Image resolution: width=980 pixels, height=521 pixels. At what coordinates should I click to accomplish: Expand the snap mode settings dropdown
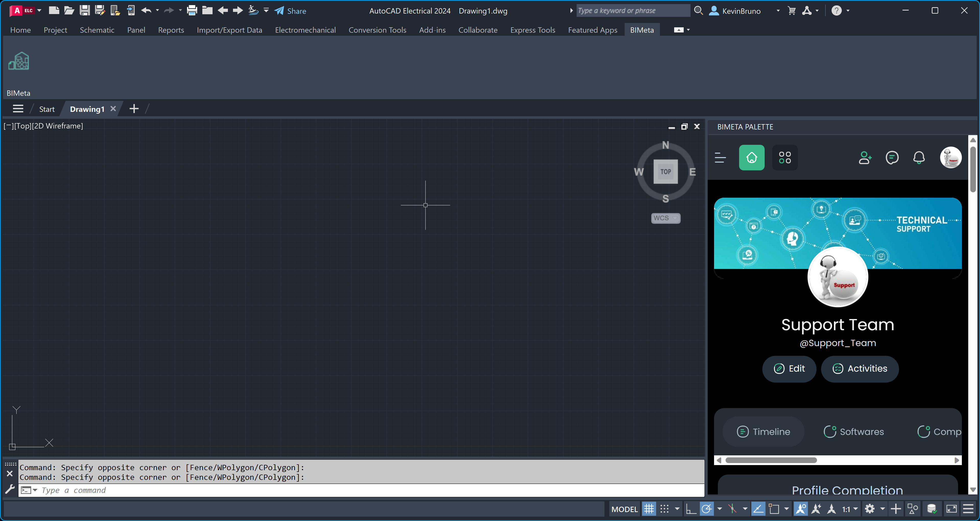click(677, 509)
